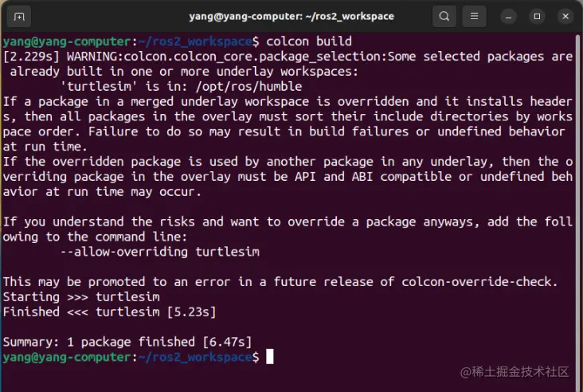Click the 'Starting >>> turtlesim' line
Screen dimensions: 583x392
pyautogui.click(x=81, y=297)
